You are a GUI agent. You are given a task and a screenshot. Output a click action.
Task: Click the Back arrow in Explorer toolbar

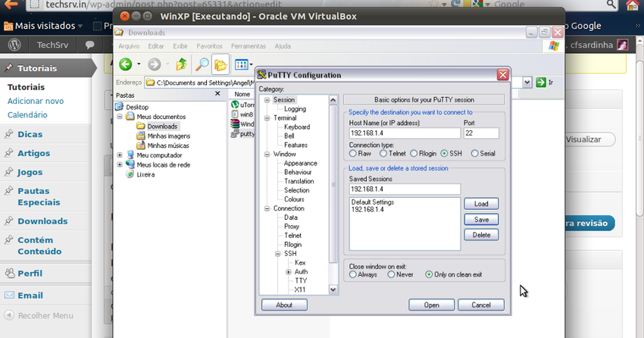(x=126, y=64)
